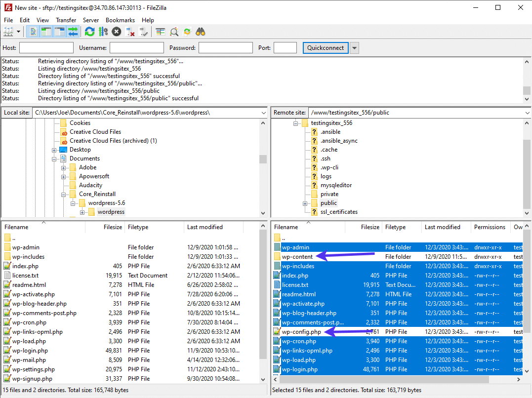Image resolution: width=532 pixels, height=398 pixels.
Task: Toggle the message log display
Action: 33,31
